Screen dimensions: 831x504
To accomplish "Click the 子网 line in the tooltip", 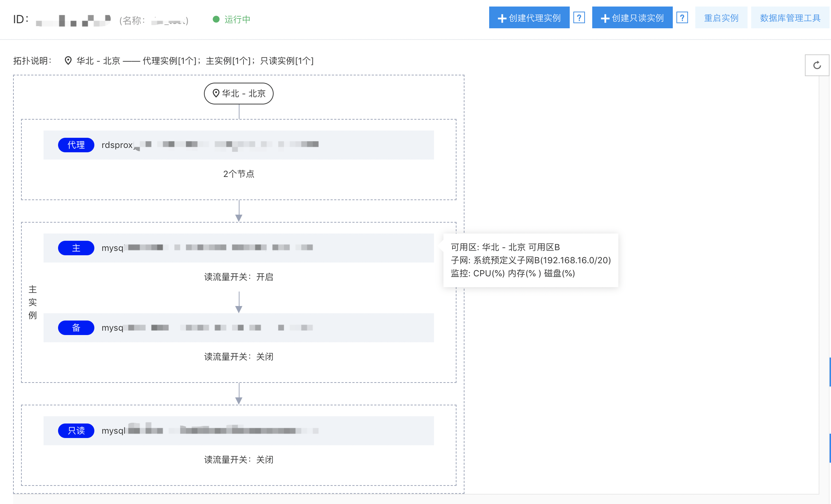I will point(531,260).
